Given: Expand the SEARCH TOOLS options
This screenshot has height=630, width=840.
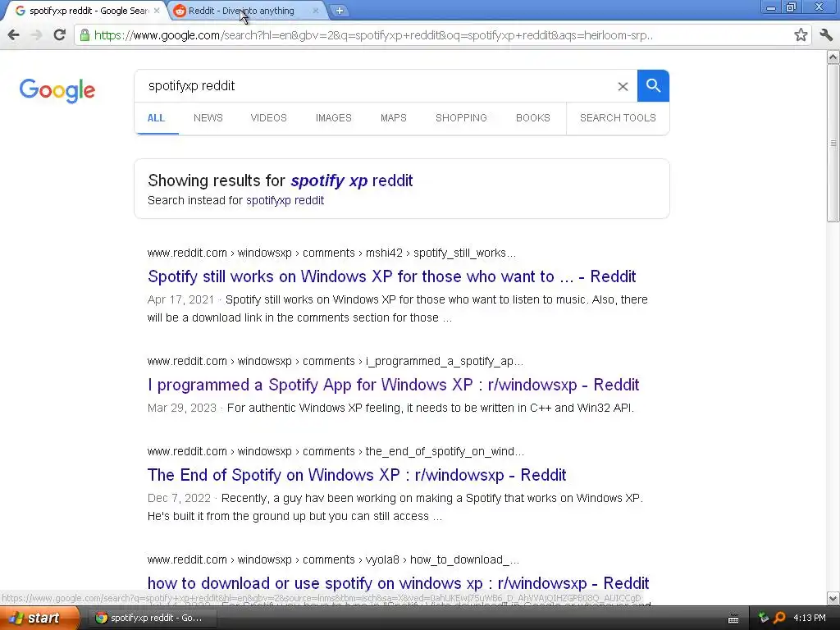Looking at the screenshot, I should coord(618,118).
